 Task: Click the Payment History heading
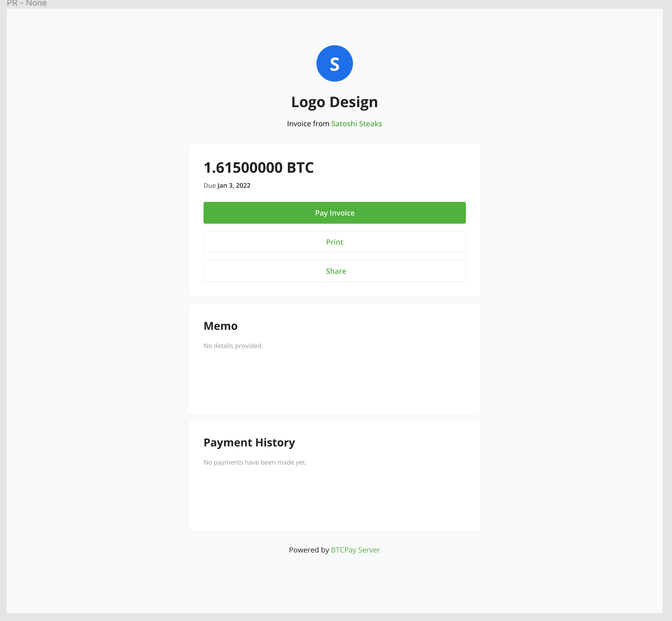(x=249, y=442)
